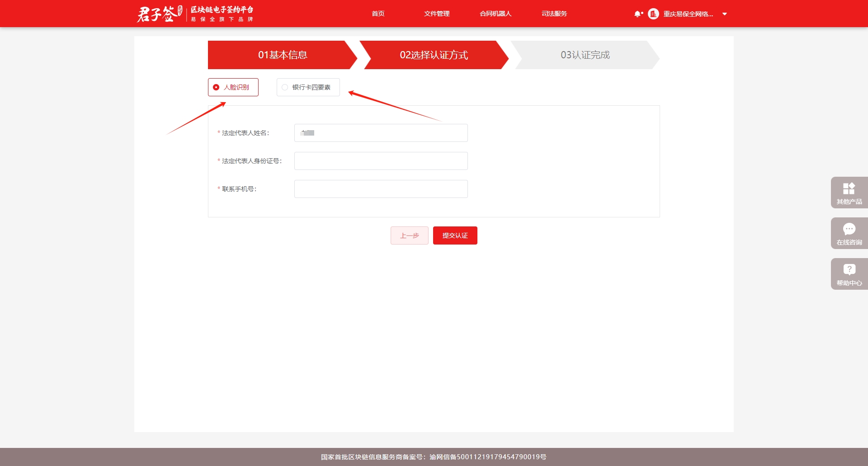Open 合同机器人 menu item
The height and width of the screenshot is (466, 868).
pyautogui.click(x=495, y=14)
